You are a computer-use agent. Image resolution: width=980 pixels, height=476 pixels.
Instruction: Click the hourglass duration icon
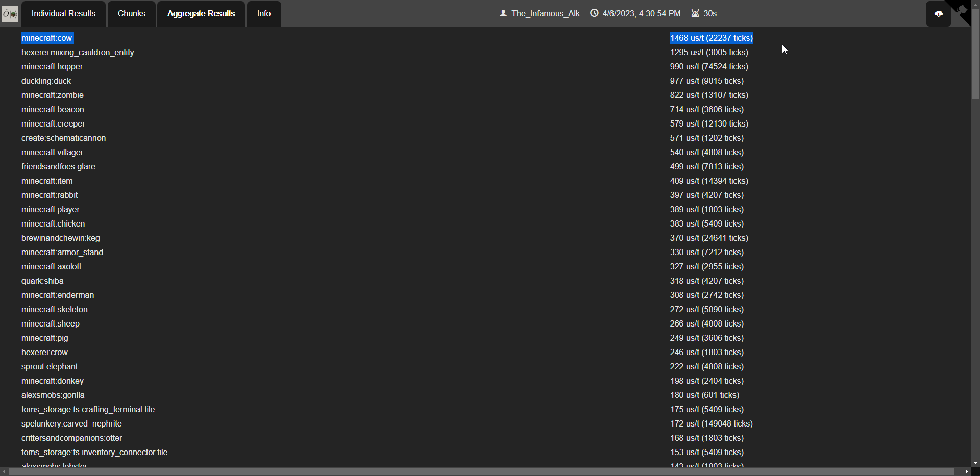(x=695, y=13)
